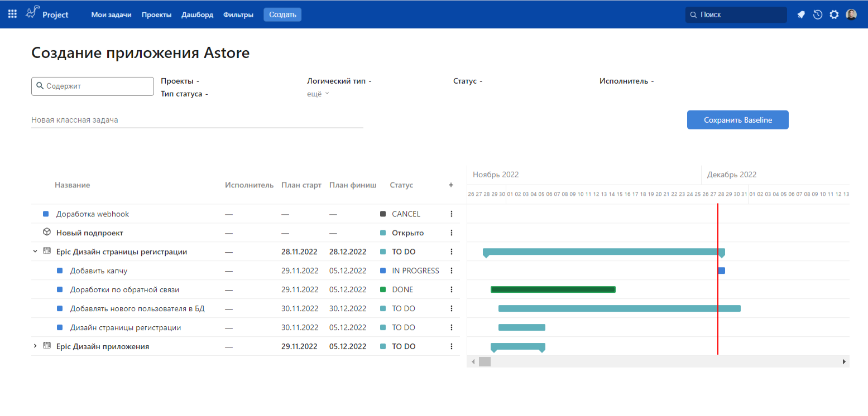The height and width of the screenshot is (416, 868).
Task: Collapse Epic Дизайн страницы регистрации
Action: coord(35,251)
